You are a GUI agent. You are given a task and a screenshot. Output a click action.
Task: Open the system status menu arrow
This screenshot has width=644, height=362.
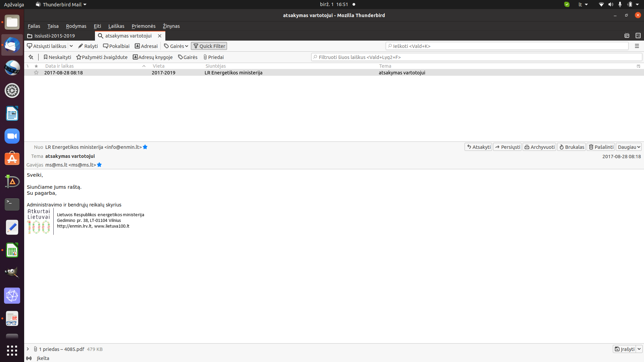point(637,4)
